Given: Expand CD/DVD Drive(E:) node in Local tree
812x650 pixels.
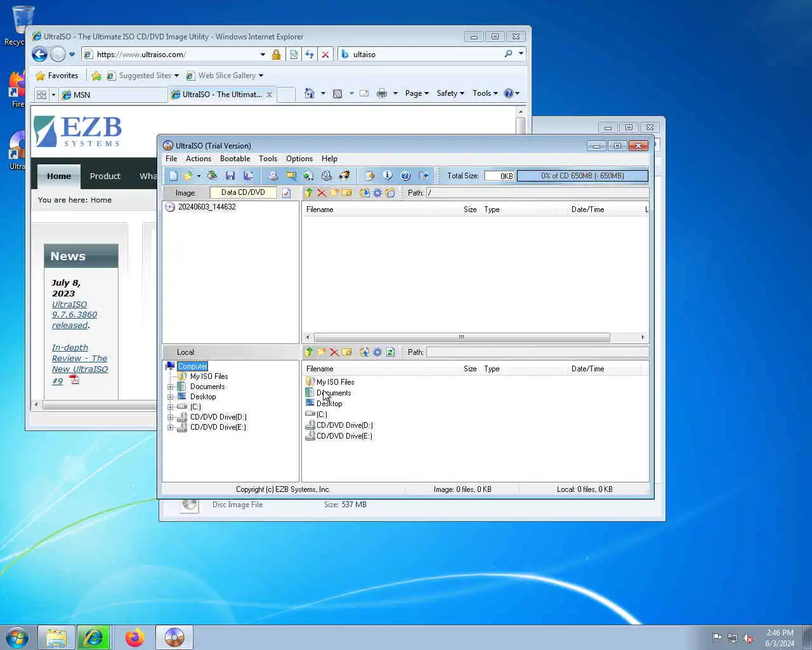Looking at the screenshot, I should pyautogui.click(x=170, y=427).
